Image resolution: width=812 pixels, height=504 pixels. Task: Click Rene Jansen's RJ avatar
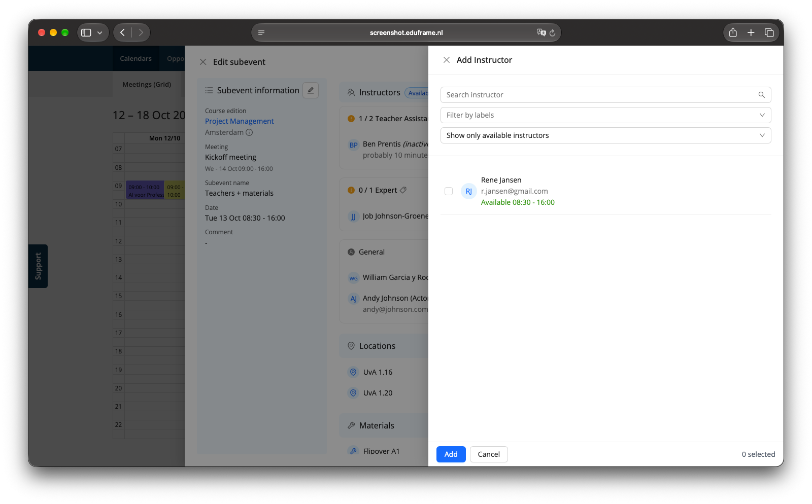[x=468, y=191]
